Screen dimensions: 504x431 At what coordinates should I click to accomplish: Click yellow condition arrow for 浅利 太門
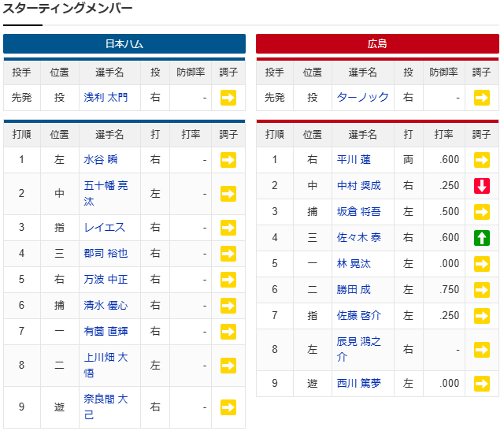tap(228, 98)
